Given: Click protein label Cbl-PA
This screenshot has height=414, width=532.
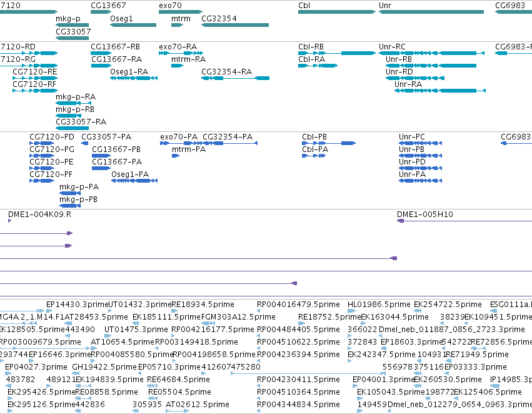Looking at the screenshot, I should [315, 149].
